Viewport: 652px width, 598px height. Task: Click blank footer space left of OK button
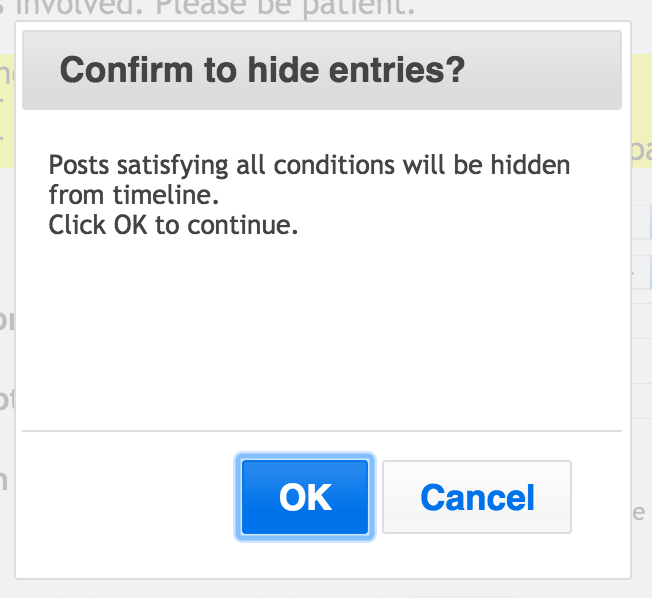[127, 497]
